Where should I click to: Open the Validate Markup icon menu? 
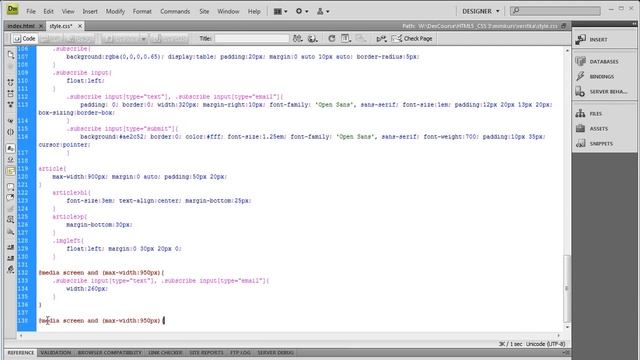pyautogui.click(x=381, y=38)
